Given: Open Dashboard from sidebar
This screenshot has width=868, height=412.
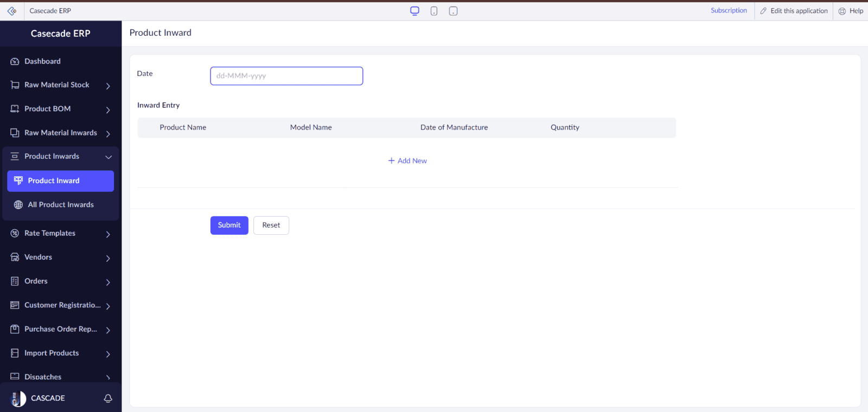Looking at the screenshot, I should (42, 61).
